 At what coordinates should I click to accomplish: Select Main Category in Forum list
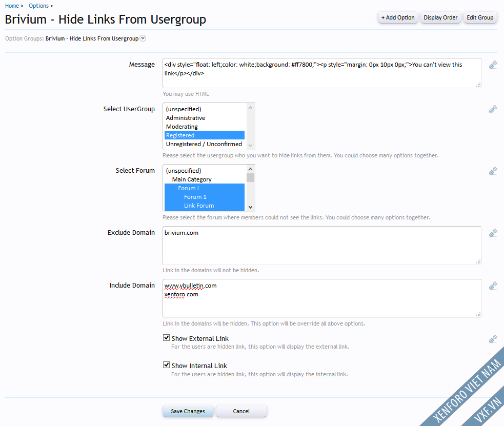point(205,179)
